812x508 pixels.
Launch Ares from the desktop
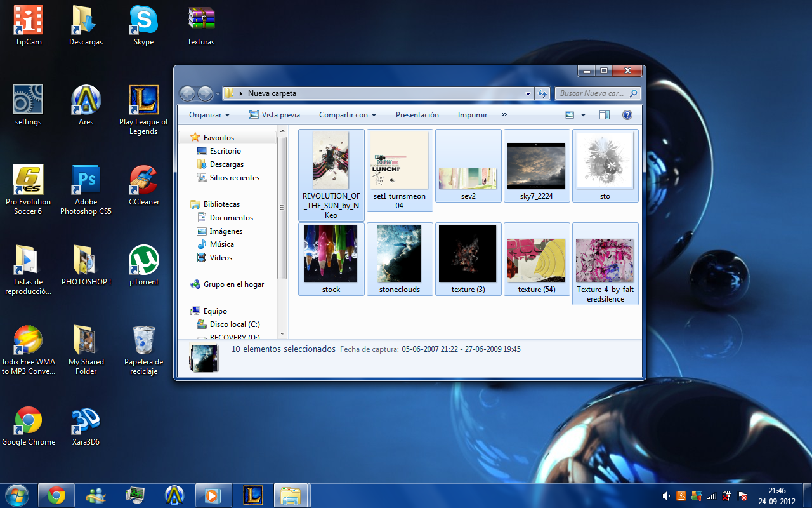(x=86, y=105)
